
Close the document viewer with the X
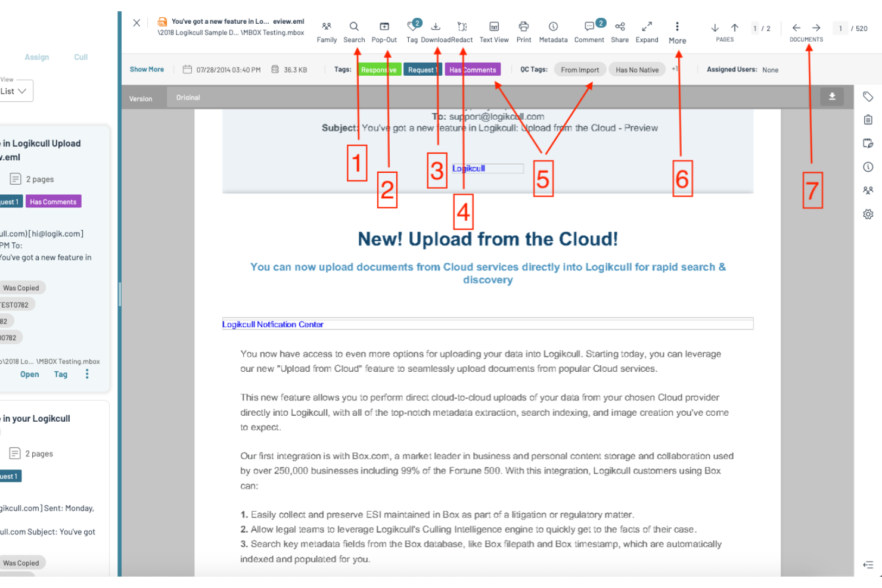[136, 23]
